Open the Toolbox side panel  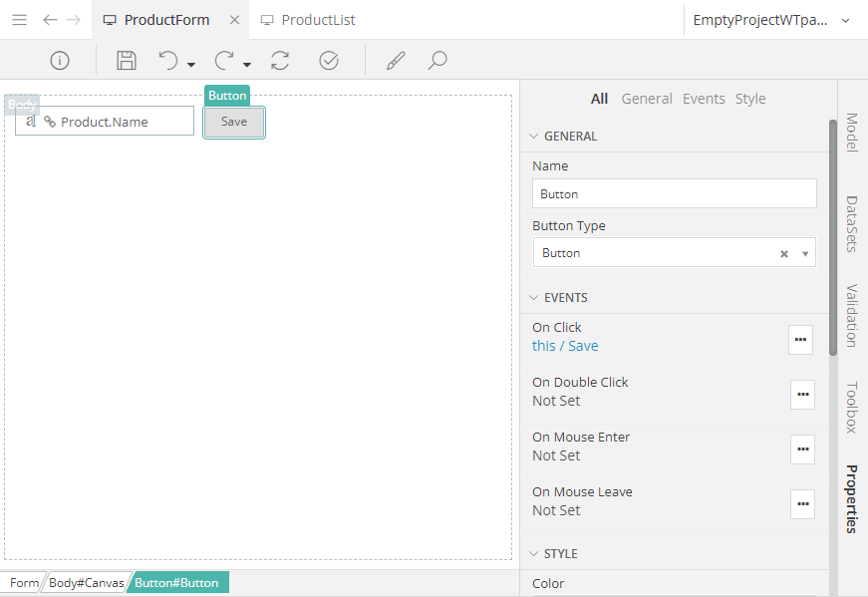coord(851,408)
